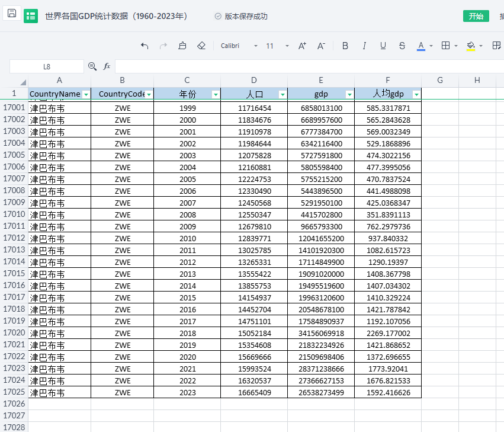The image size is (504, 432).
Task: Click the select-all corner triangle
Action: tap(23, 82)
